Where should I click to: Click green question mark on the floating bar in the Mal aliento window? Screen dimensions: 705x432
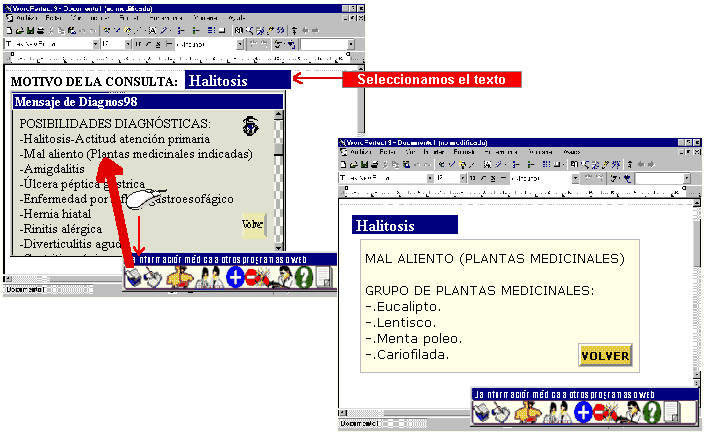[x=652, y=412]
